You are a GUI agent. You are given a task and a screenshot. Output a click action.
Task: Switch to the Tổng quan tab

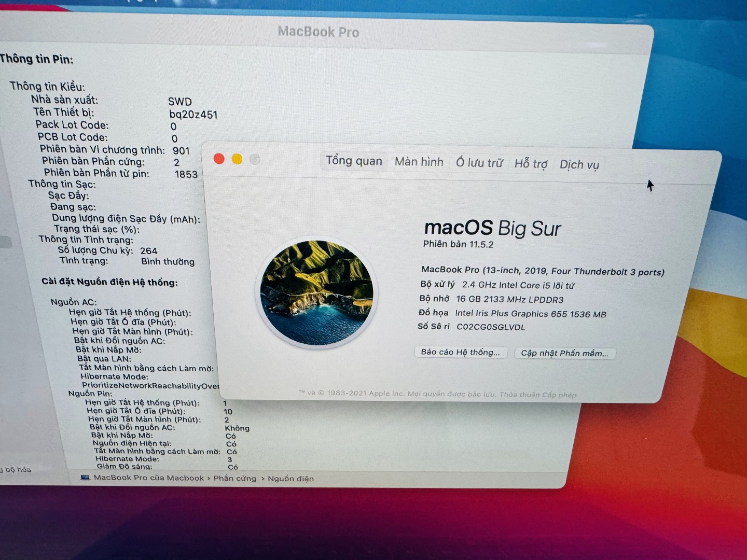[354, 161]
